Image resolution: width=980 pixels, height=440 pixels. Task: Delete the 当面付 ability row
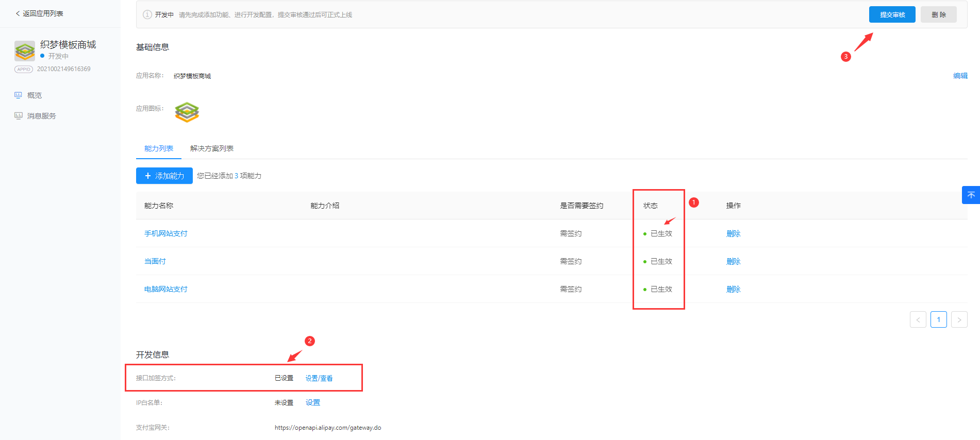[733, 261]
